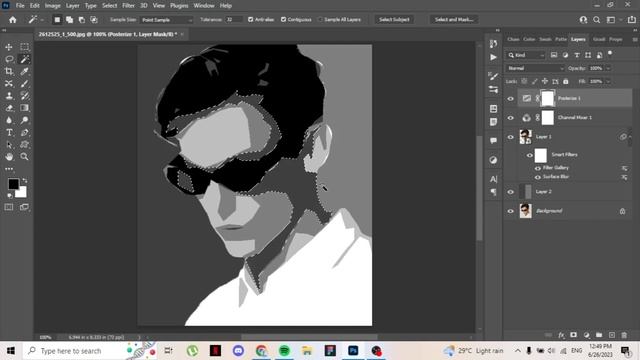
Task: Open the blend mode Normal dropdown
Action: click(535, 68)
